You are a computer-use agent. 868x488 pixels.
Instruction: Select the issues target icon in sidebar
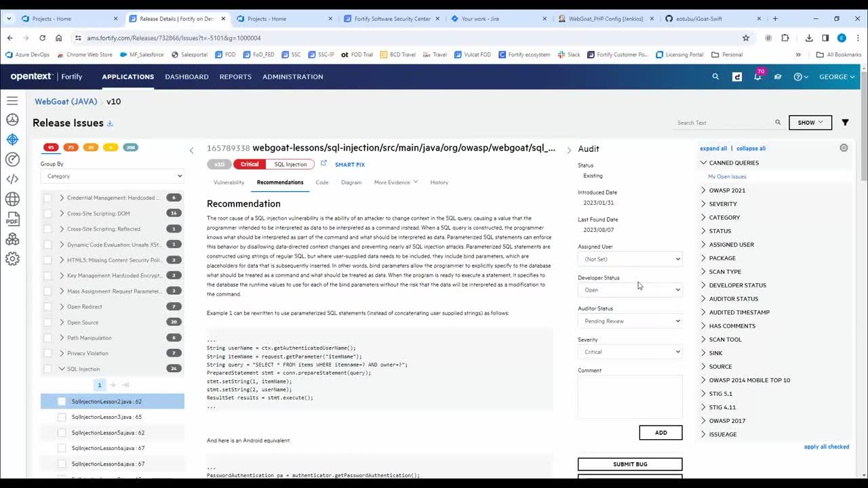tap(12, 140)
